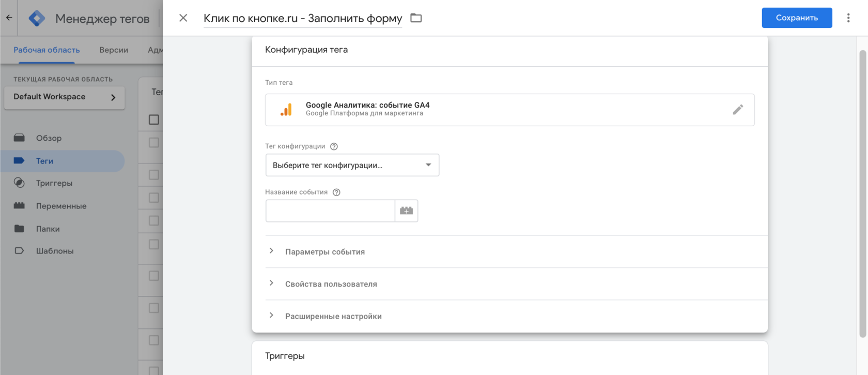Open the three-dot more actions menu
The image size is (868, 375).
point(848,18)
